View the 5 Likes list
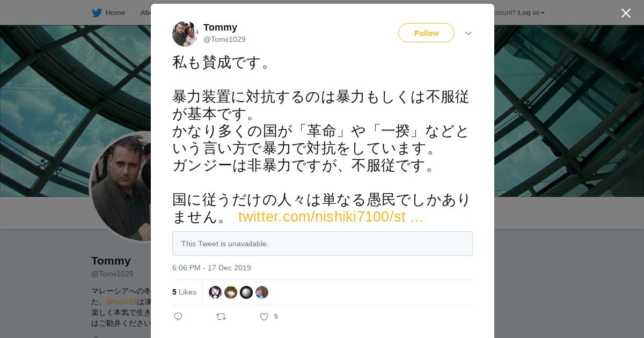Viewport: 644px width, 338px height. 184,292
